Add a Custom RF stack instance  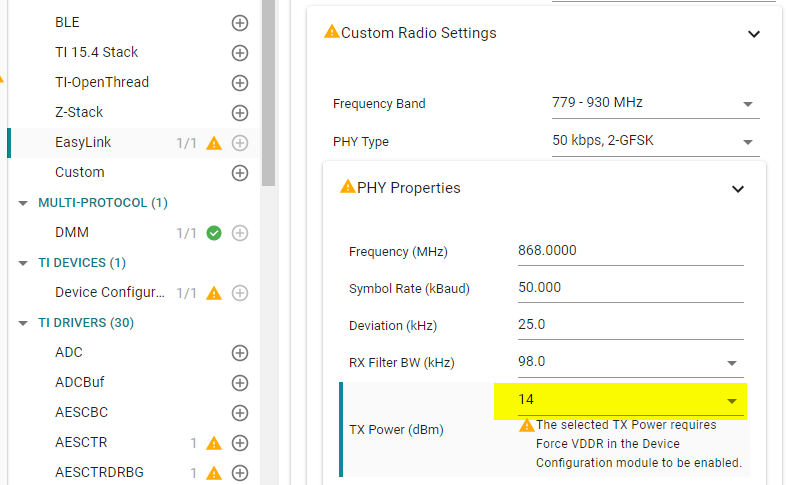click(240, 172)
